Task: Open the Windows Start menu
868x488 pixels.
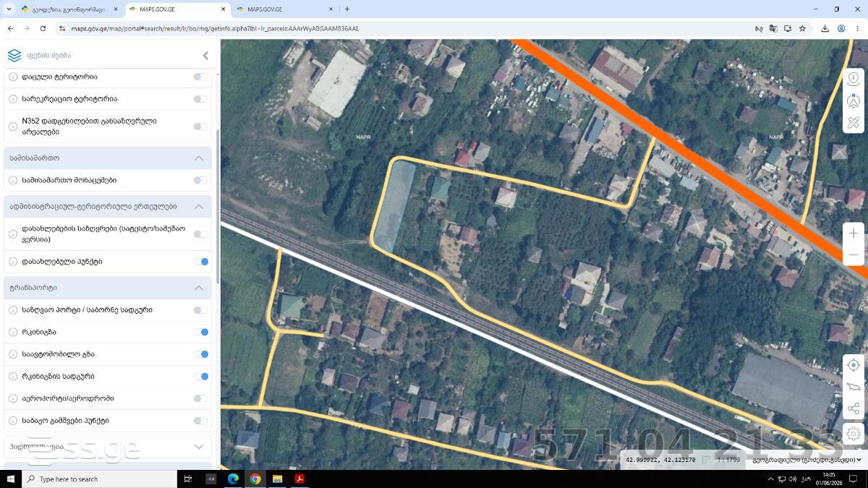Action: [10, 479]
